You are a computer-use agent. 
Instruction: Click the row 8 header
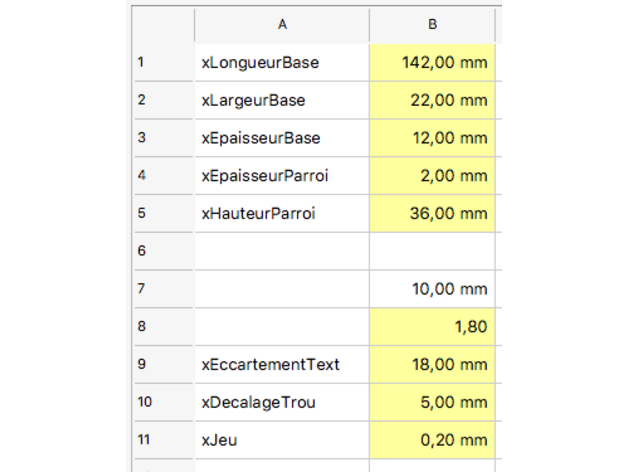pyautogui.click(x=163, y=327)
